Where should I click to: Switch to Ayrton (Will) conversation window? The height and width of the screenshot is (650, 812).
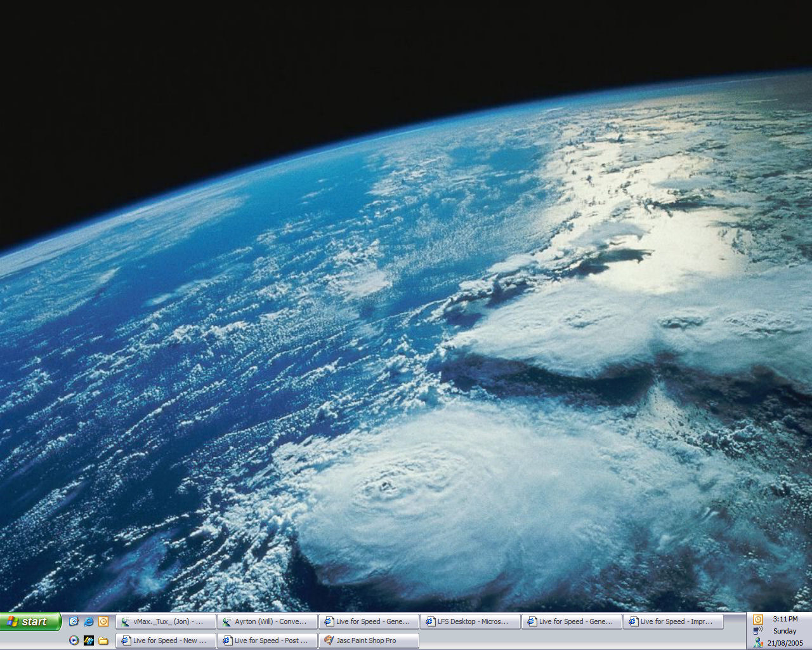click(267, 621)
